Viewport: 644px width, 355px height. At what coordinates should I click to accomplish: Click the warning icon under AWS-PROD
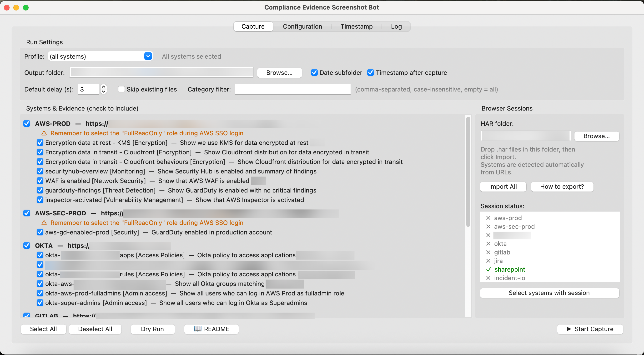point(44,133)
